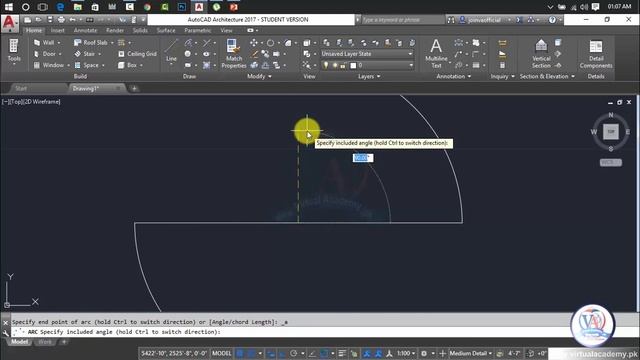Screen dimensions: 640x360
Task: Click the command line customize wrench icon
Action: coord(5,333)
